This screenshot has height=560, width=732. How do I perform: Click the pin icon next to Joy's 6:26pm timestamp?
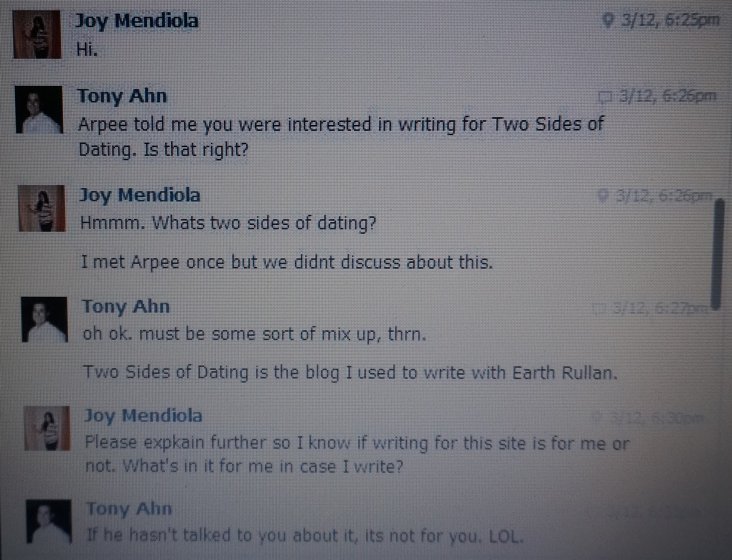[604, 196]
